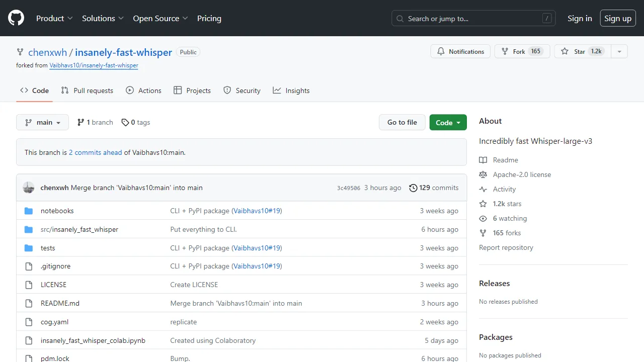Click the cog.yaml file icon
This screenshot has width=644, height=362.
point(29,322)
